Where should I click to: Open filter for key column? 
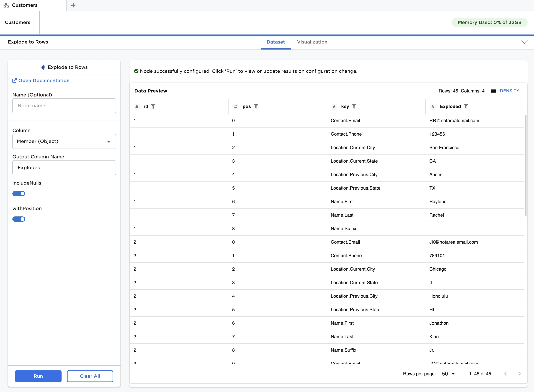354,106
